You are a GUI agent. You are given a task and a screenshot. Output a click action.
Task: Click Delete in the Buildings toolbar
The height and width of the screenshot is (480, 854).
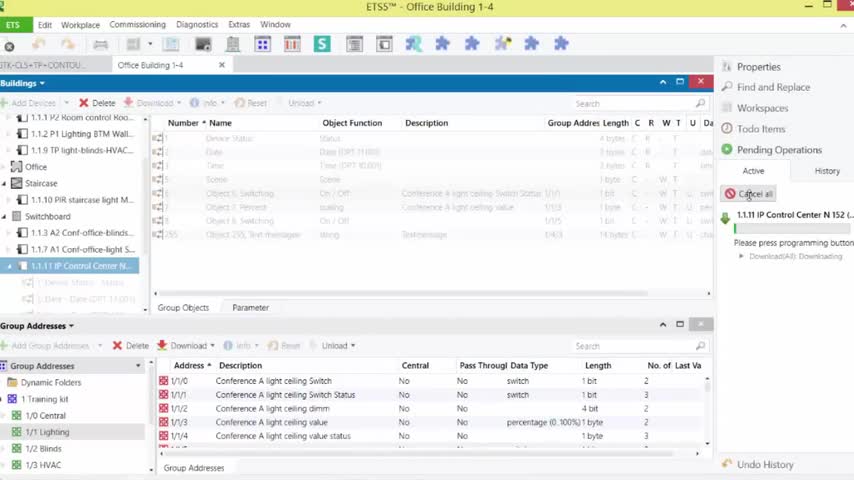[x=97, y=103]
